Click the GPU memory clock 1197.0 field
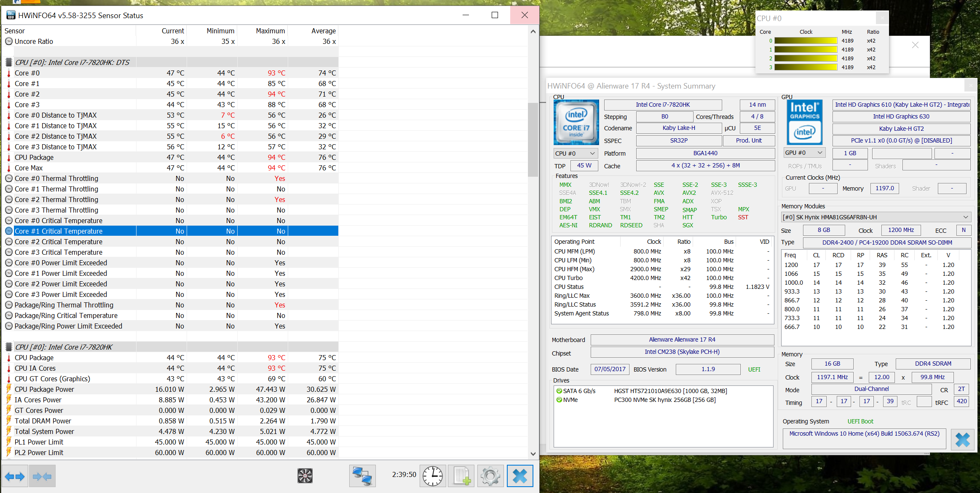Viewport: 980px width, 493px height. (x=884, y=188)
